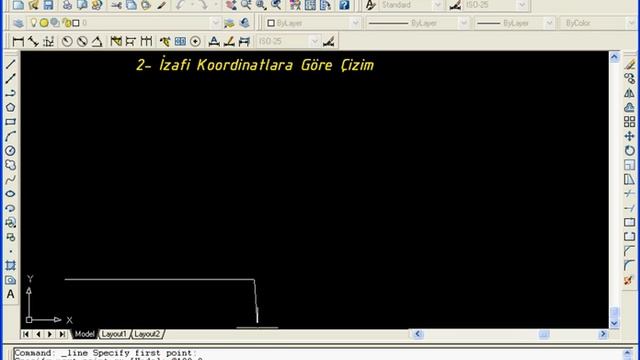Select the Line draw tool
This screenshot has height=360, width=640.
[x=11, y=64]
